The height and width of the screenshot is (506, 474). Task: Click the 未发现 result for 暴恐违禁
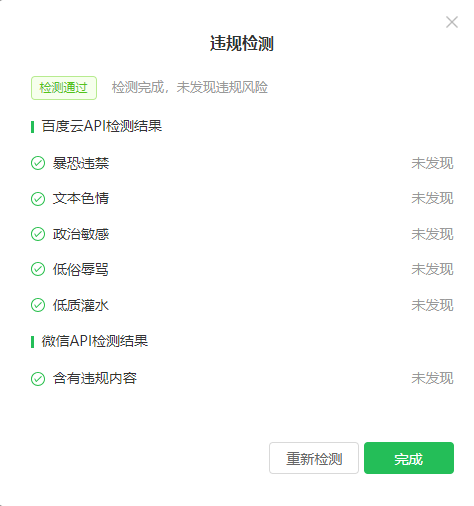tap(432, 163)
